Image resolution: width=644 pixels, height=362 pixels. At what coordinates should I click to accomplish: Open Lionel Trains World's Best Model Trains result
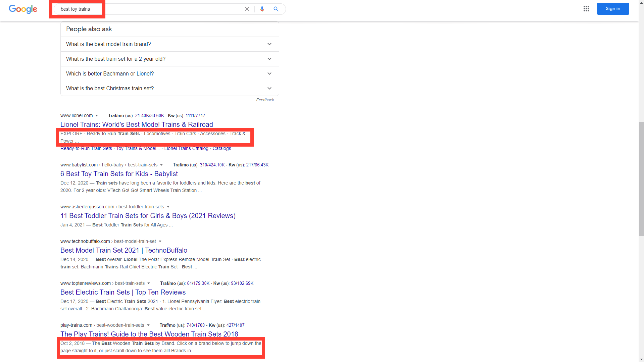[137, 124]
